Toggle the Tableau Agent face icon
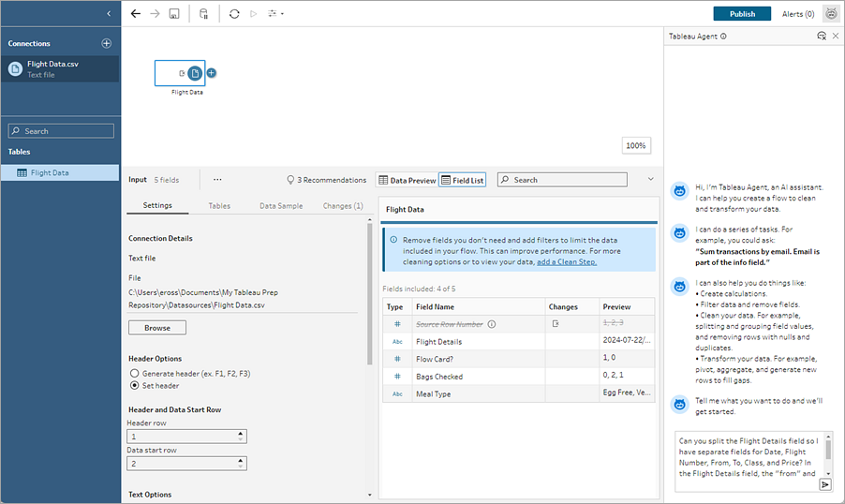Screen dimensions: 845x504 (831, 14)
